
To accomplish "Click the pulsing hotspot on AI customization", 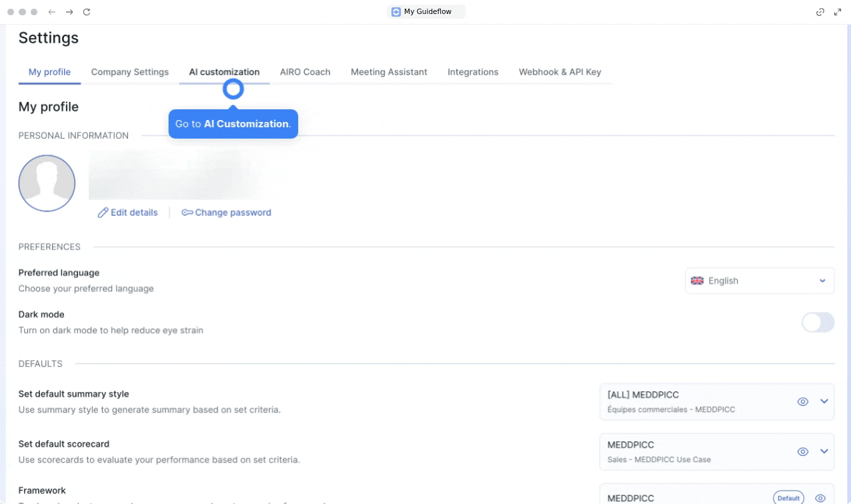I will pos(233,89).
